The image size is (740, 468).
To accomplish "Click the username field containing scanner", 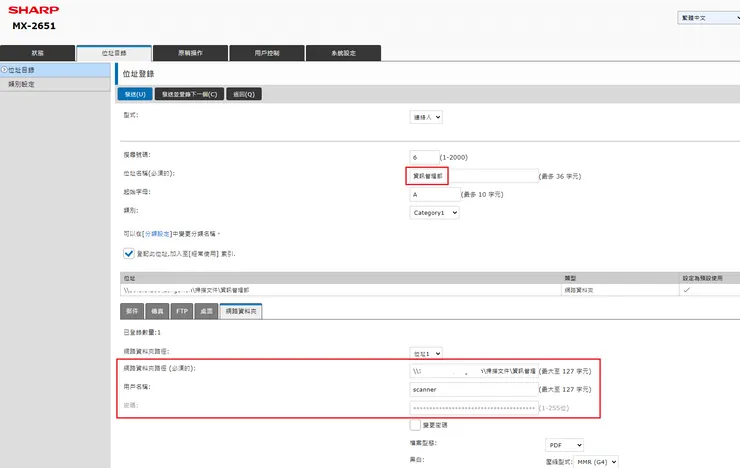I will tap(473, 389).
